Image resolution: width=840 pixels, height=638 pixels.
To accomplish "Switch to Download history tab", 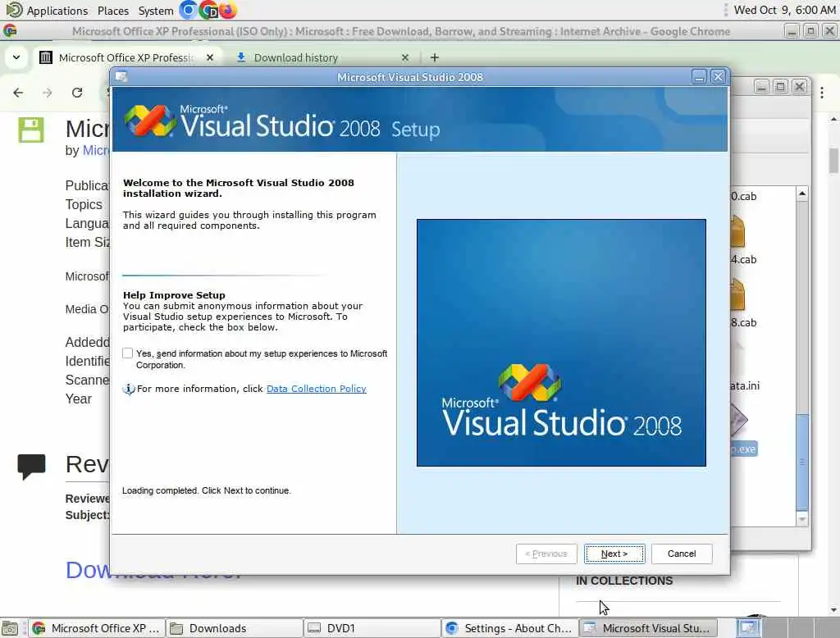I will pyautogui.click(x=295, y=57).
